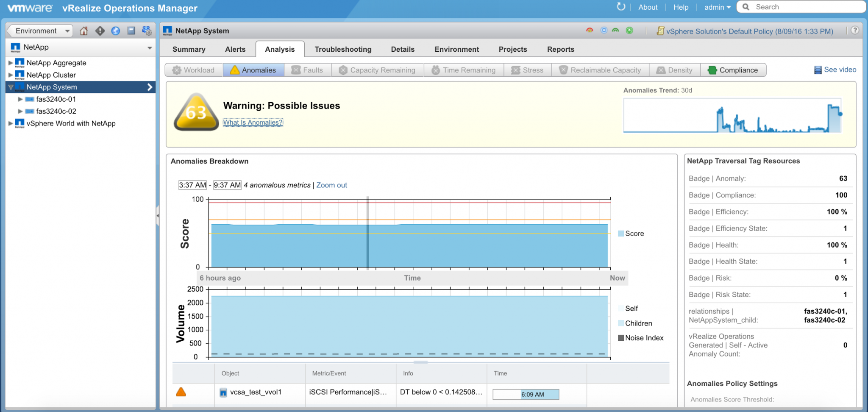The image size is (868, 412).
Task: Collapse the NetApp System tree node
Action: (11, 87)
